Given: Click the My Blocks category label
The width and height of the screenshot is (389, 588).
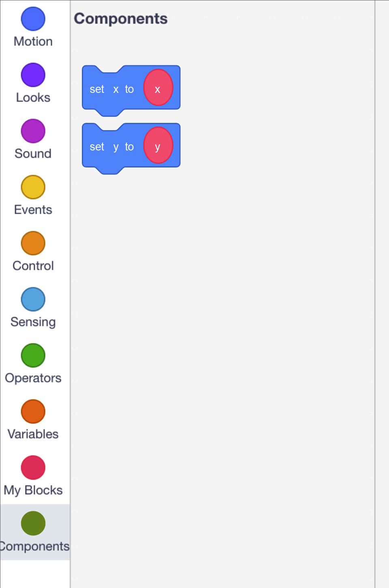Looking at the screenshot, I should [33, 490].
